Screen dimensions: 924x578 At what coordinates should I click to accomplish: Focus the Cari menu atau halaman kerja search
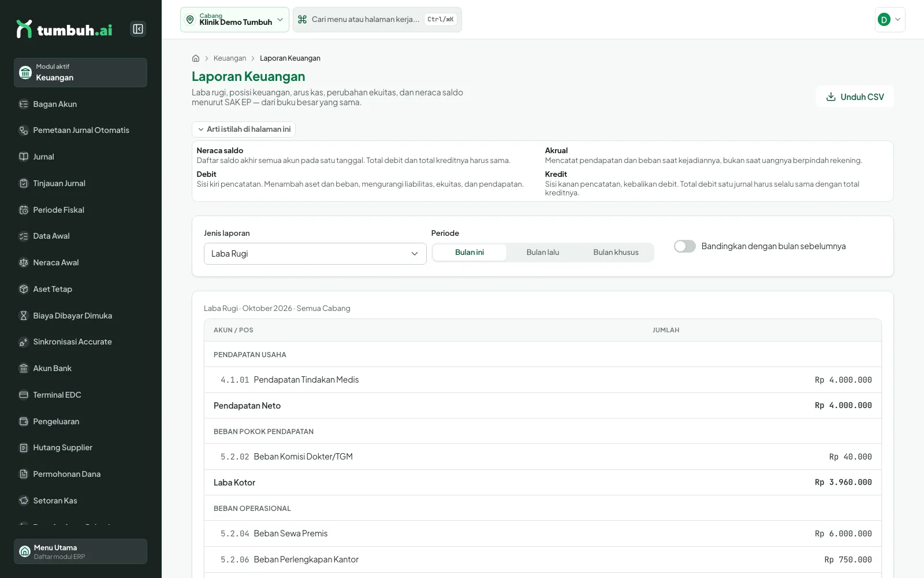tap(377, 20)
